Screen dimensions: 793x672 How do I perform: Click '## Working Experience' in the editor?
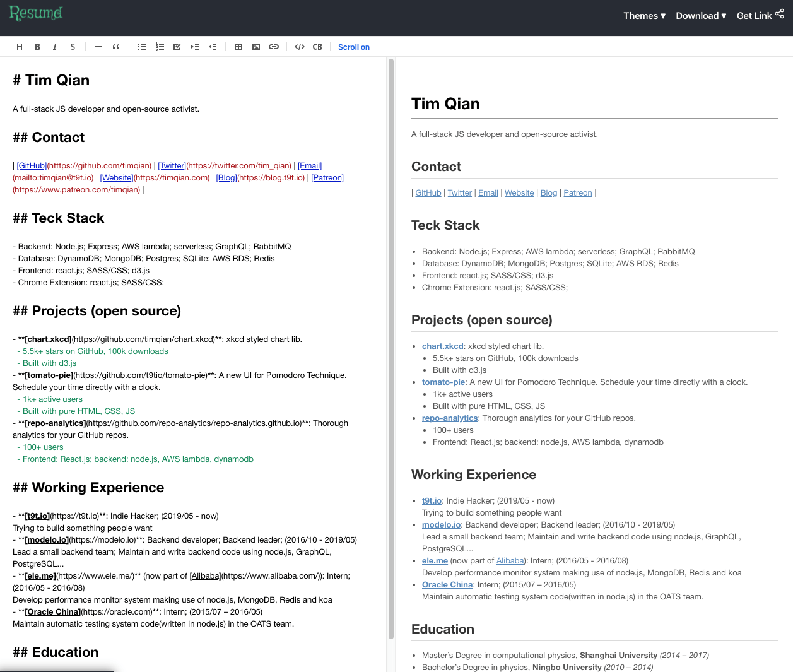(x=88, y=488)
